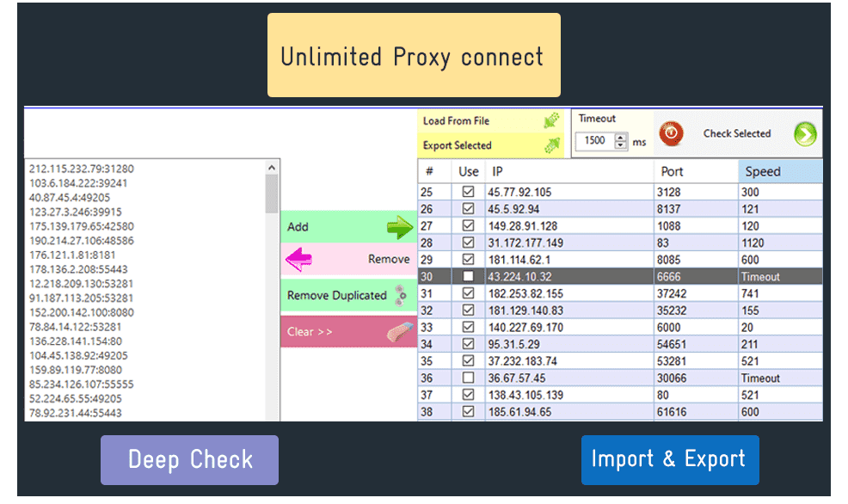Click the Deep Check button
Image resolution: width=848 pixels, height=504 pixels.
pos(189,459)
